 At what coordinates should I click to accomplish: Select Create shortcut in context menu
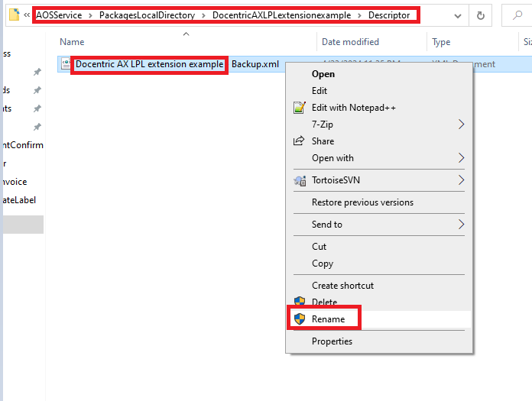[x=342, y=286]
